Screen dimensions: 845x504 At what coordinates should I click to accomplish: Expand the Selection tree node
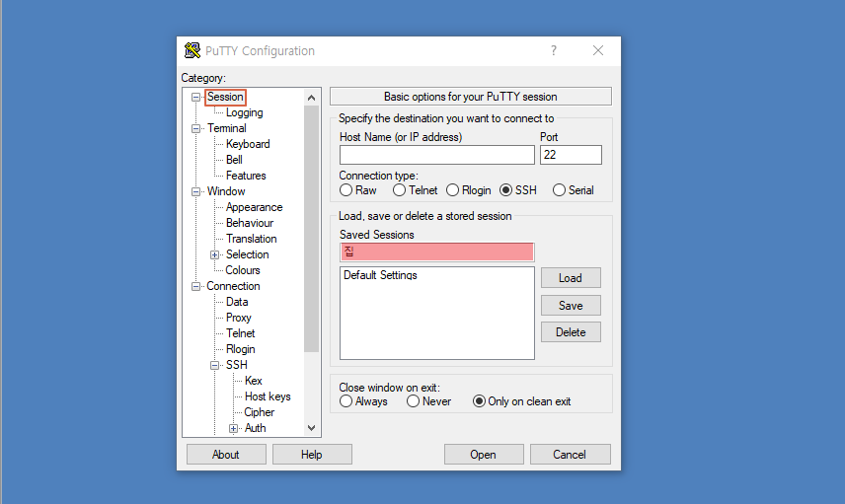coord(214,254)
